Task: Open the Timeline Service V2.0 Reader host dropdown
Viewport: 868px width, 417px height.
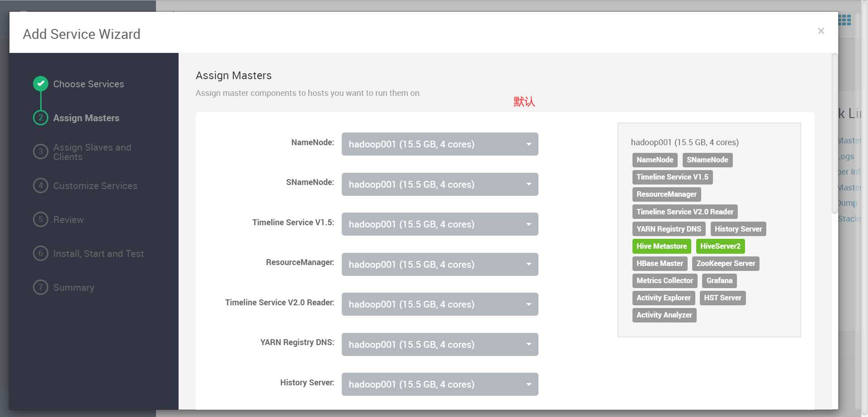Action: (x=440, y=304)
